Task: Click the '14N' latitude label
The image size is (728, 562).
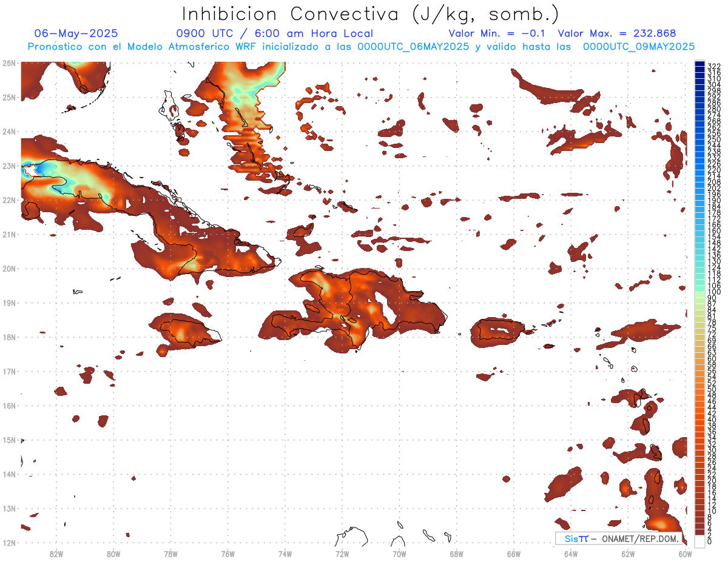Action: click(8, 474)
